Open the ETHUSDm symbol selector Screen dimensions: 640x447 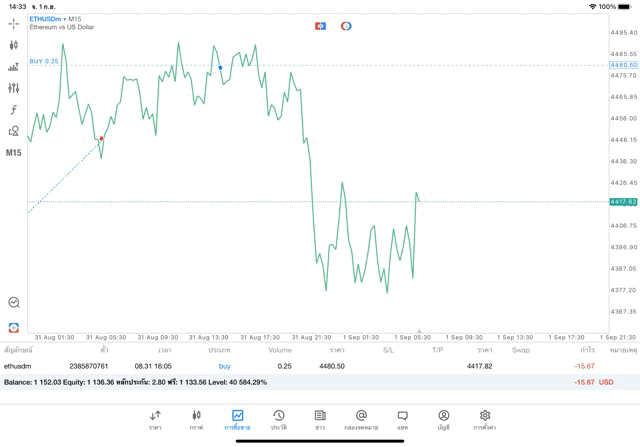(x=46, y=19)
